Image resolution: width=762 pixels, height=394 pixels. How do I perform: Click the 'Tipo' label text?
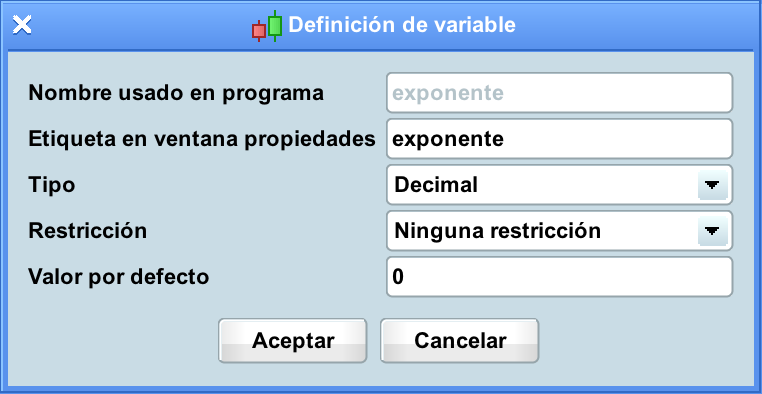(x=52, y=186)
